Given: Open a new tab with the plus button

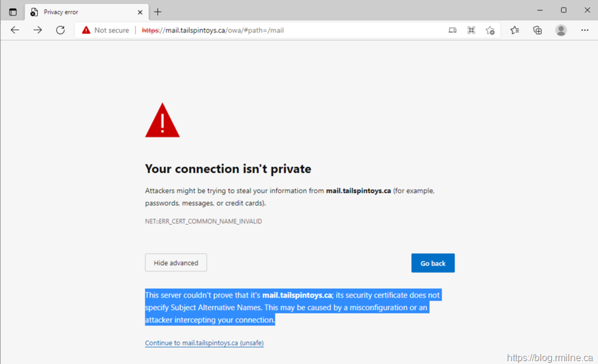Looking at the screenshot, I should tap(158, 12).
